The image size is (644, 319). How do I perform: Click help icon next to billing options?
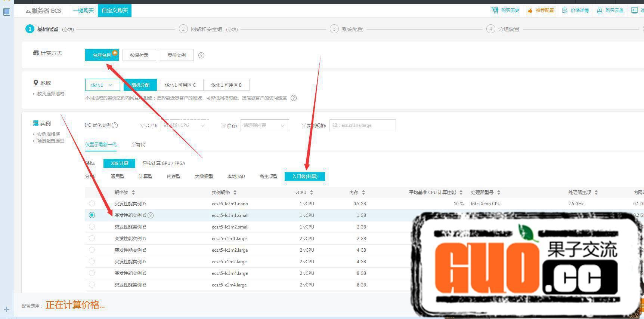[x=201, y=55]
